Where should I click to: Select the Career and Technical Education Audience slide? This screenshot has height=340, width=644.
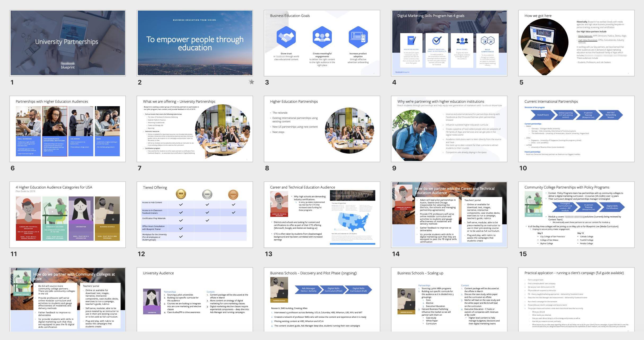(322, 214)
